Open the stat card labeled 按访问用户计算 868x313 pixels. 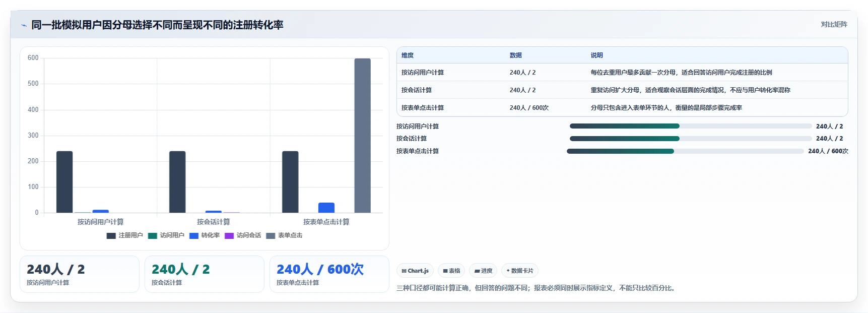tap(80, 274)
